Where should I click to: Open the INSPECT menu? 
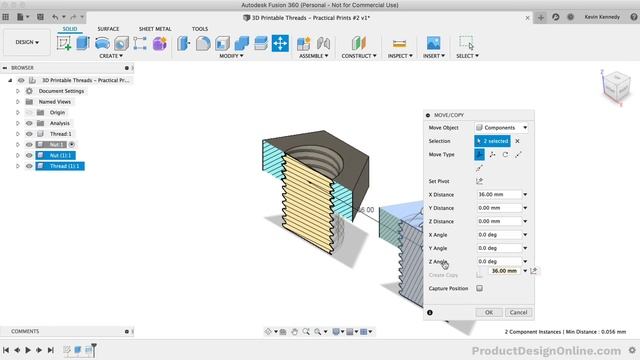[400, 56]
